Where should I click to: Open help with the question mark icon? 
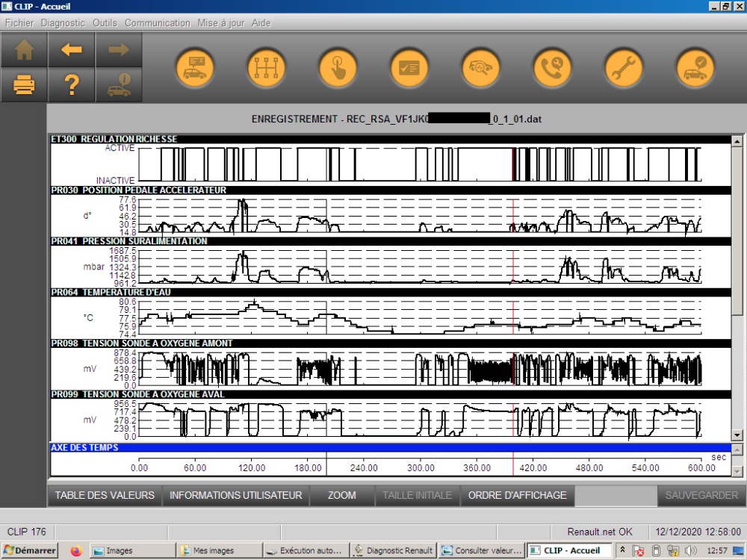click(x=72, y=85)
